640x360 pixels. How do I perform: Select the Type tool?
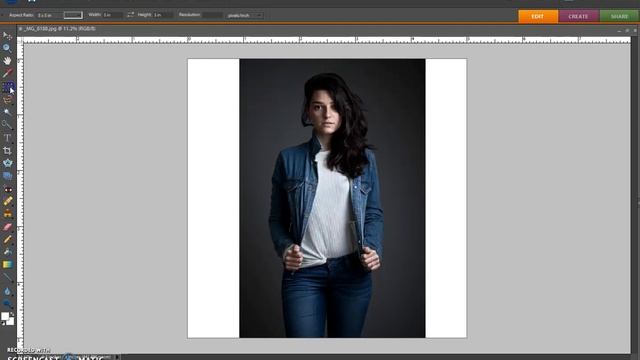(7, 138)
